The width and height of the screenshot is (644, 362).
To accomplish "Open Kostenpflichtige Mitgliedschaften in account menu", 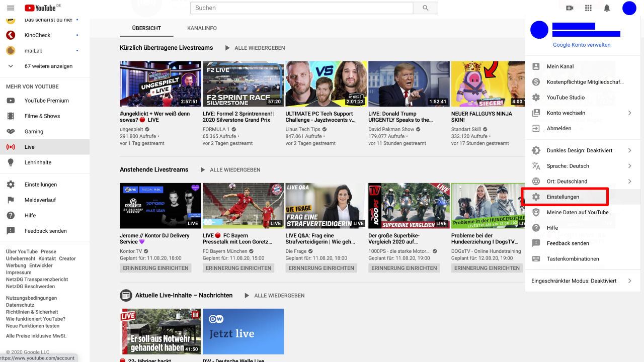I will 583,82.
